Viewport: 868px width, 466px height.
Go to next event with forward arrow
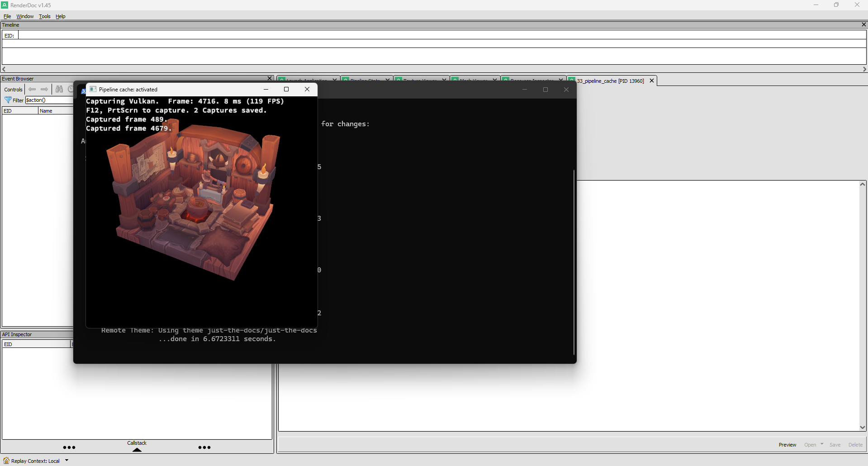click(x=44, y=89)
